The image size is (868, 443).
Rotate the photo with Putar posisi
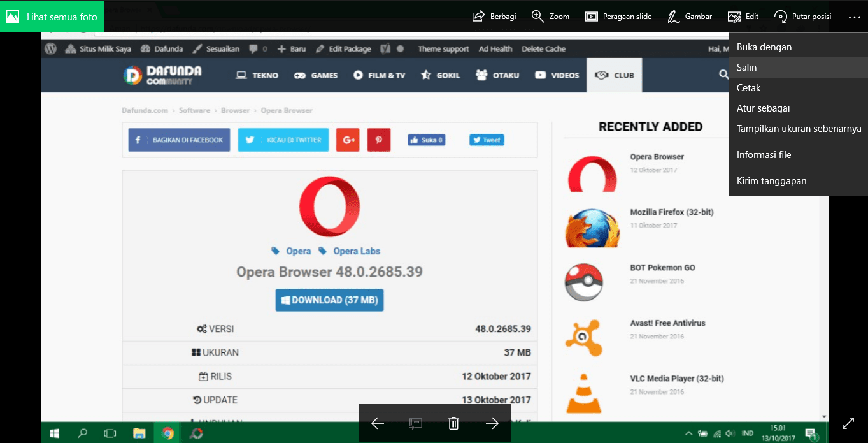tap(802, 17)
